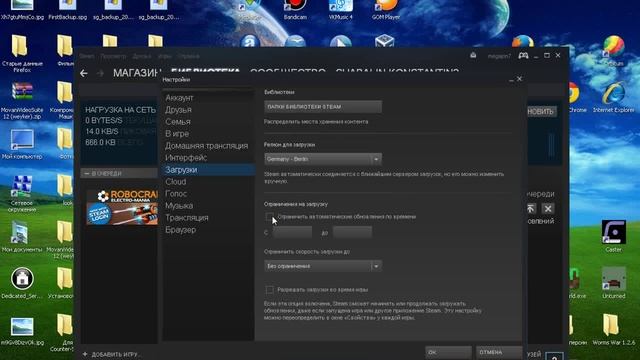Select Аккаунт in settings sidebar

[209, 98]
